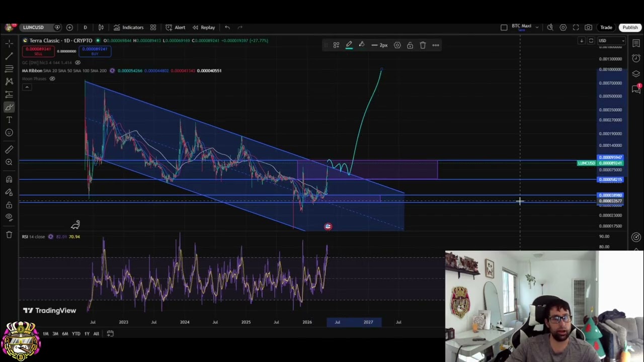The width and height of the screenshot is (644, 362).
Task: Hide all drawings using the sidebar eye
Action: click(x=9, y=217)
